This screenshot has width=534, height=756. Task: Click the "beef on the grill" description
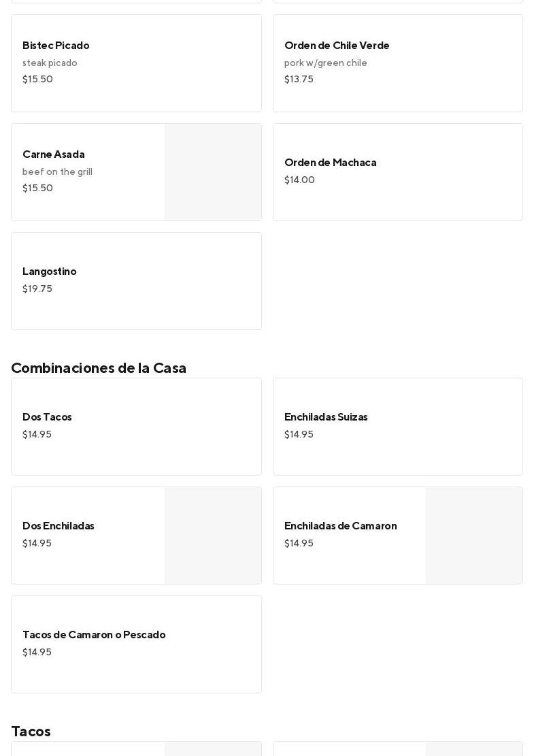click(57, 172)
